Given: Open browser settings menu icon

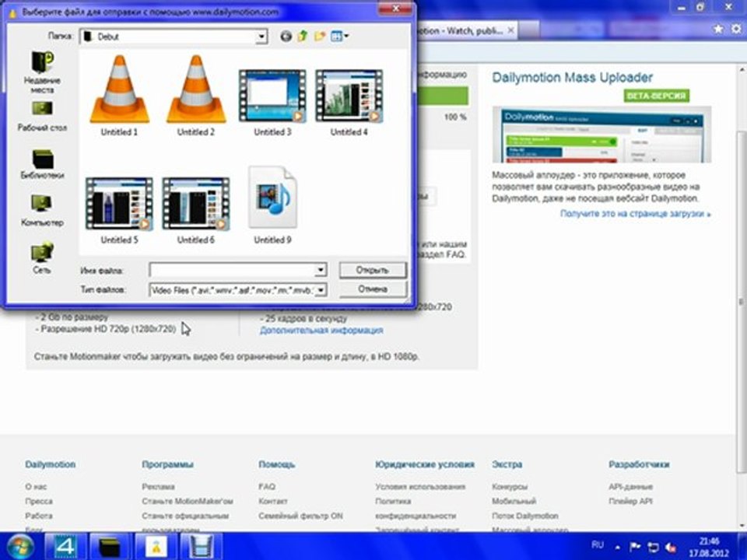Looking at the screenshot, I should tap(737, 30).
